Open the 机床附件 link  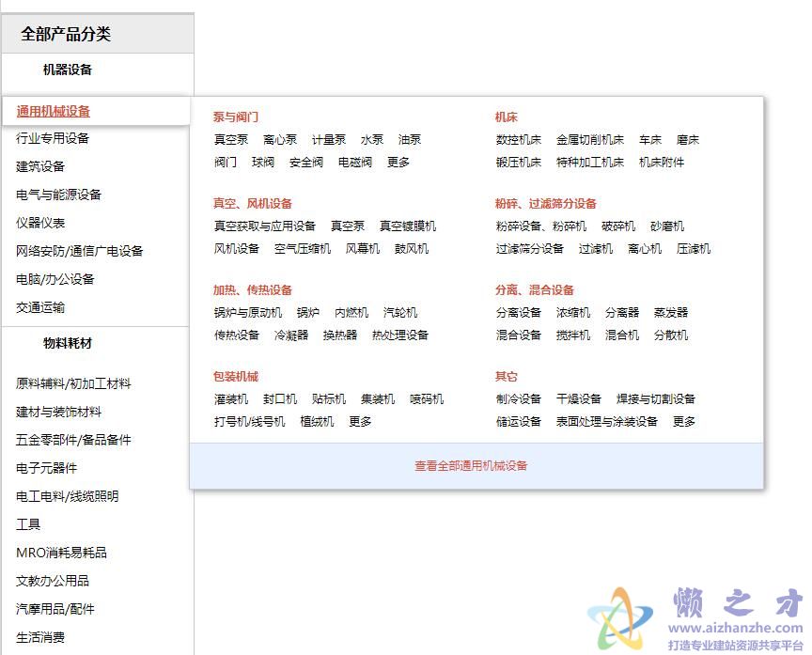pyautogui.click(x=662, y=162)
